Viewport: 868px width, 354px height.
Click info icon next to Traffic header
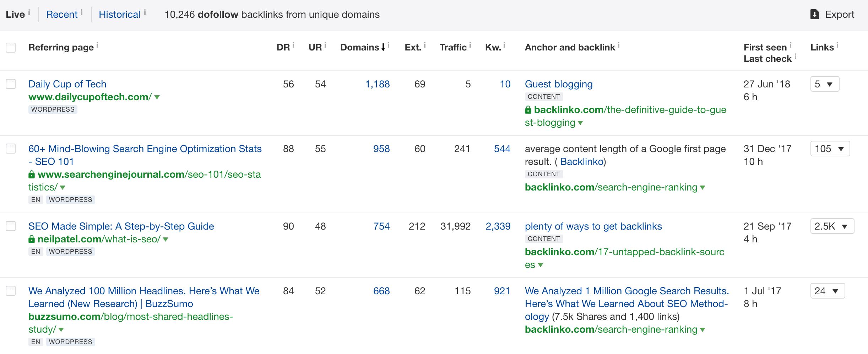click(x=470, y=45)
